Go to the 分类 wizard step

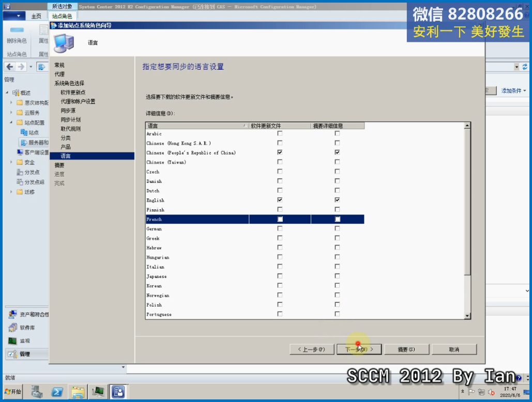(x=66, y=137)
